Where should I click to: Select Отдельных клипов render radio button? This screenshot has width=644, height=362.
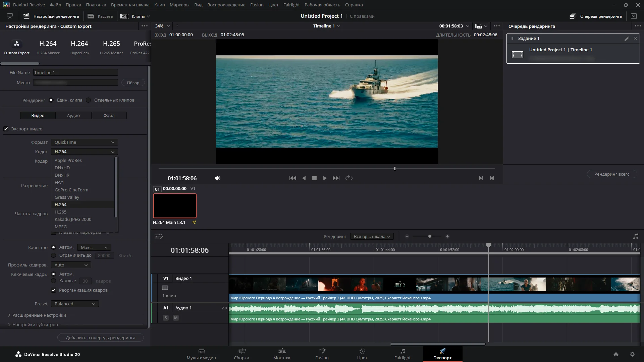pos(89,100)
